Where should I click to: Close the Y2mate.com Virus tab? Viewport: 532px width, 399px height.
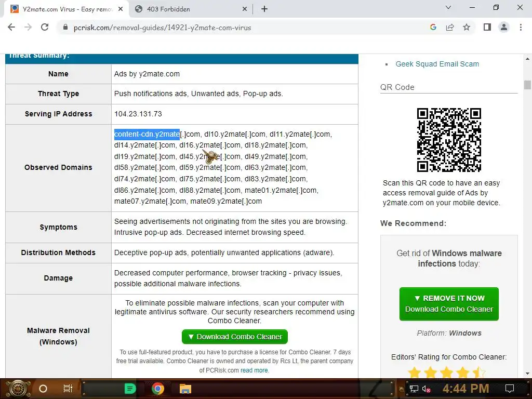[x=121, y=9]
